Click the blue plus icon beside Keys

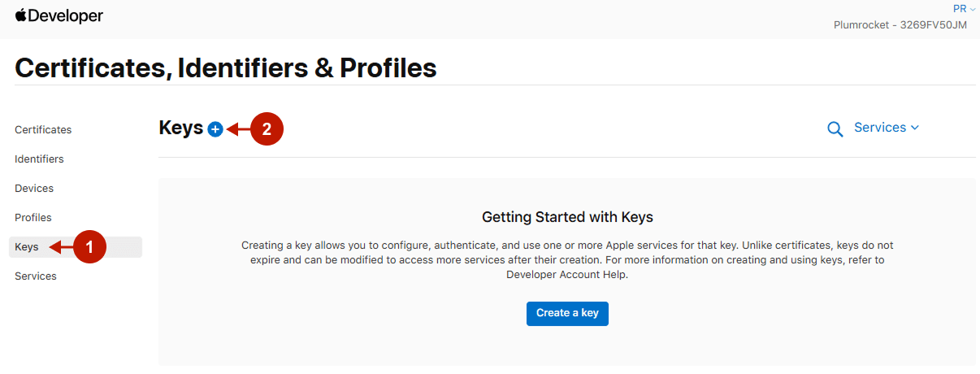tap(215, 128)
